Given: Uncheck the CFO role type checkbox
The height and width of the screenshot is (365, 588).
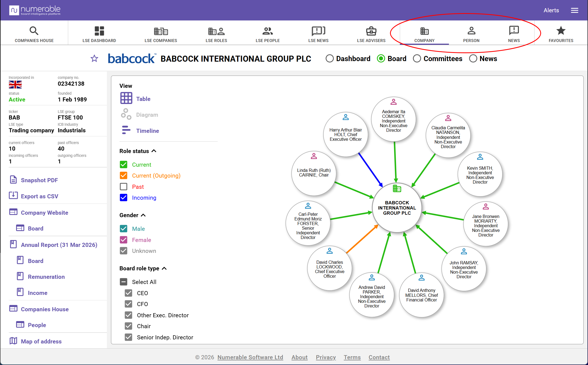Looking at the screenshot, I should click(128, 304).
